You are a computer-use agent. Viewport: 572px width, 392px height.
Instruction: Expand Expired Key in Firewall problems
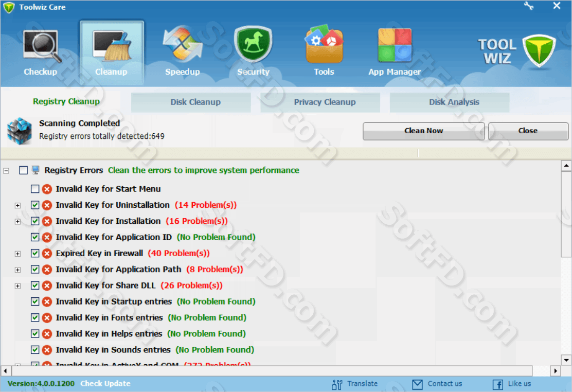17,254
